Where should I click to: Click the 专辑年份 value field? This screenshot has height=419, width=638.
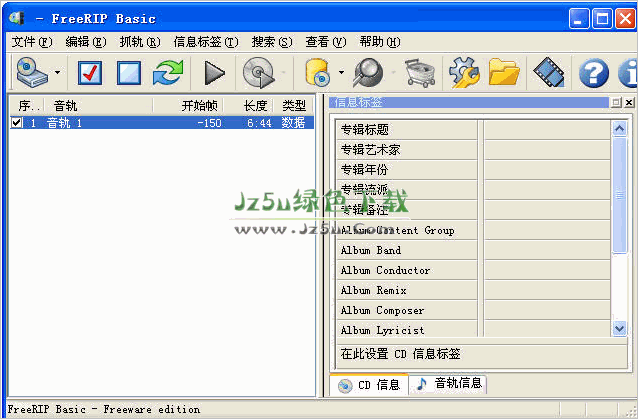pos(547,170)
